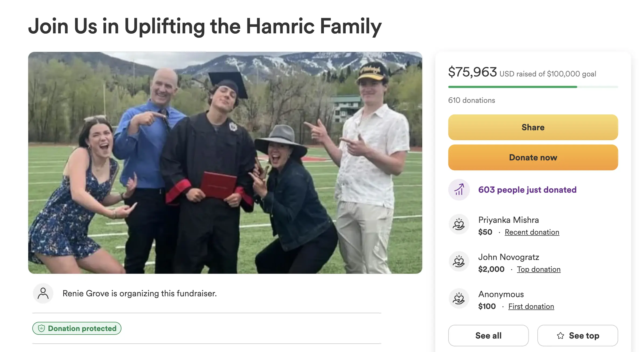Click the donation icon beside Anonymous donor

click(x=459, y=299)
